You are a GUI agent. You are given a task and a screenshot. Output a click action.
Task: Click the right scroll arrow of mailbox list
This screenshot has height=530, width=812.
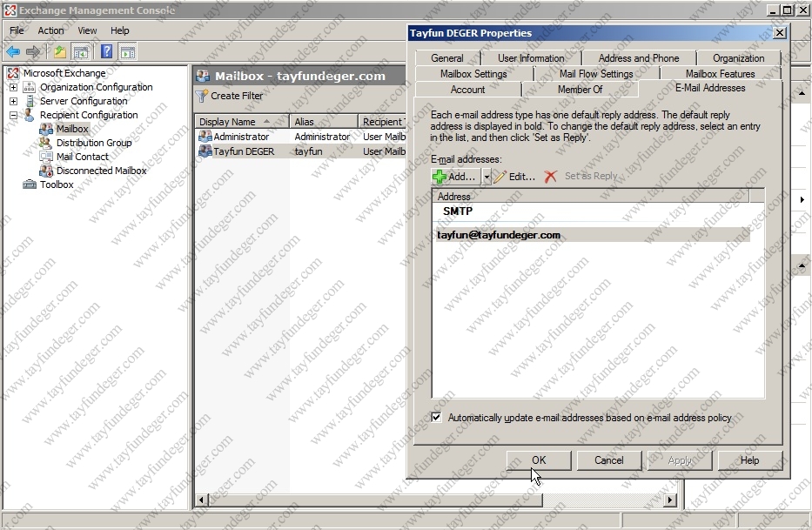pos(671,500)
